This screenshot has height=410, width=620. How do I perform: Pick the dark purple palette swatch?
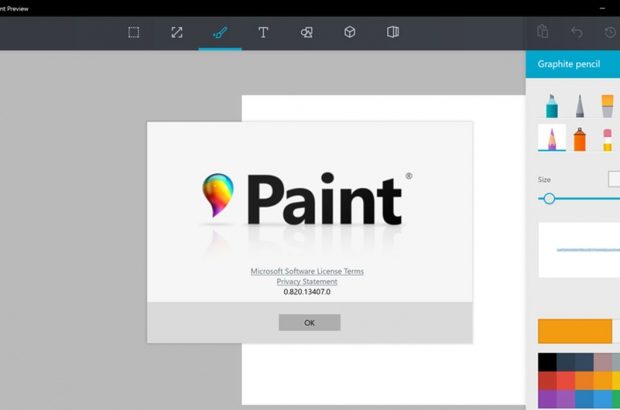[547, 399]
